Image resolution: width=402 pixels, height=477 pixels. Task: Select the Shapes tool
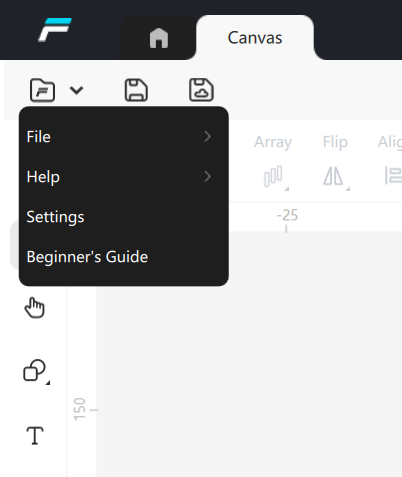pos(35,371)
